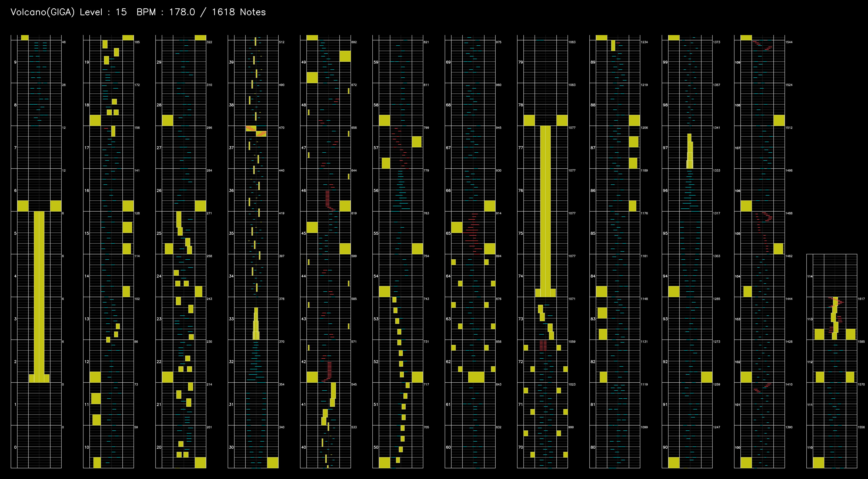Click the note count label "1341"
Viewport: 868px width, 479px height.
pyautogui.click(x=717, y=128)
